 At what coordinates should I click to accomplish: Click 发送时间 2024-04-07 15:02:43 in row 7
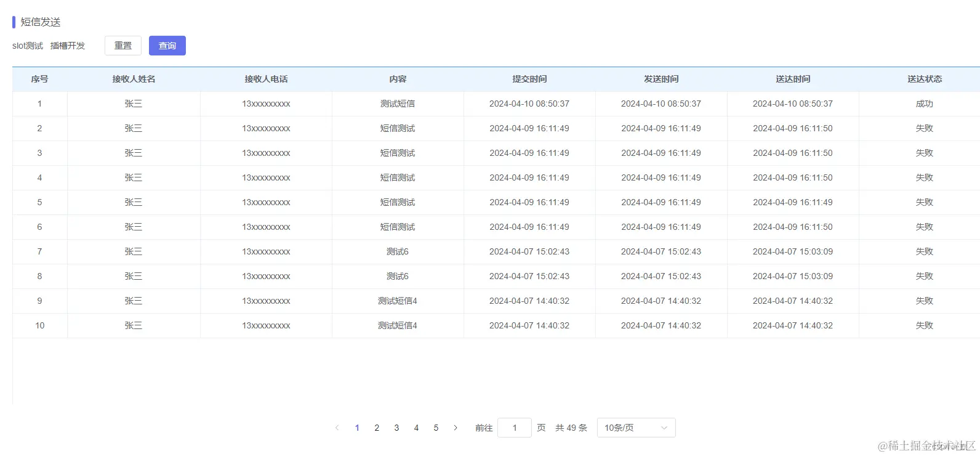pyautogui.click(x=661, y=251)
